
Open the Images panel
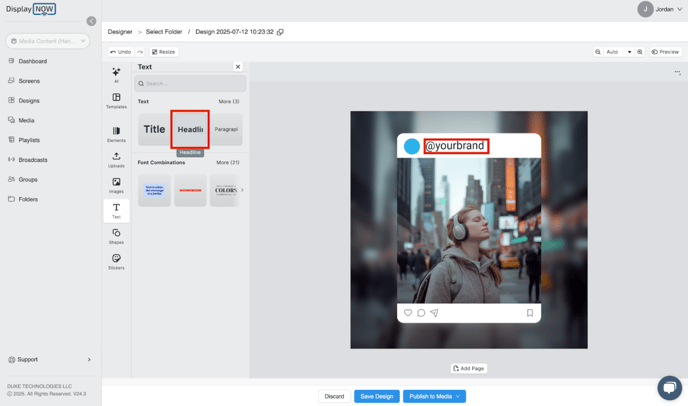click(x=116, y=185)
